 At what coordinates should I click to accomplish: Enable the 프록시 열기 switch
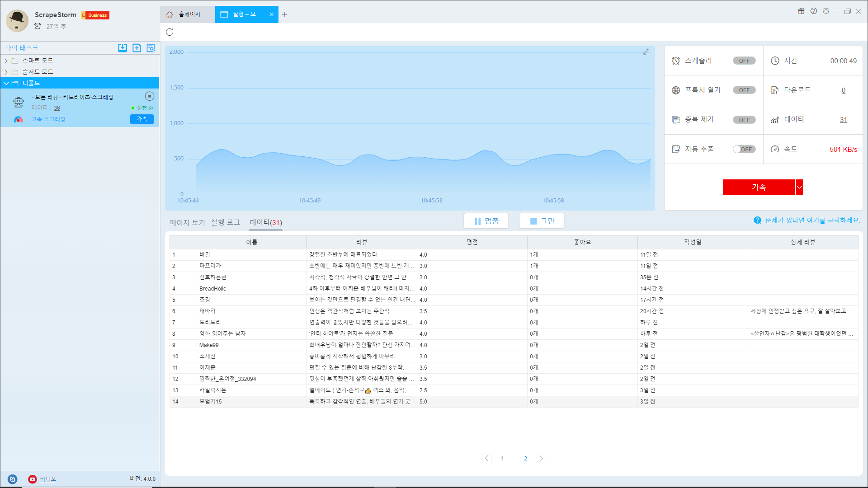tap(744, 90)
